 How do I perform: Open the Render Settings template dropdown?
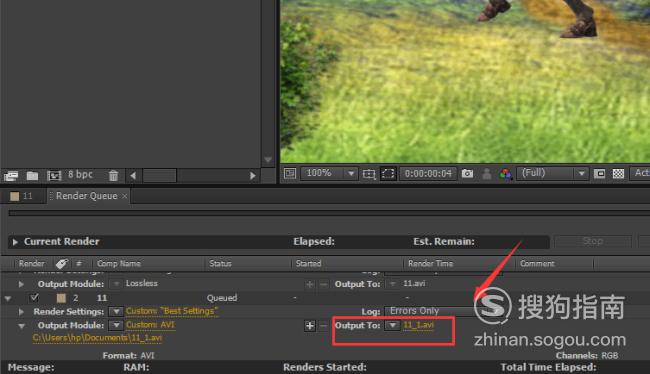click(x=116, y=311)
